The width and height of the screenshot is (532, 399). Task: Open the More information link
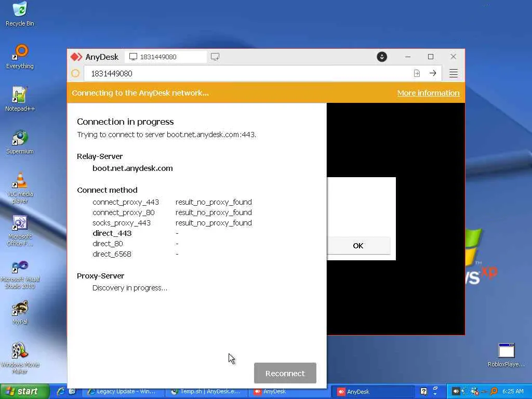(428, 93)
